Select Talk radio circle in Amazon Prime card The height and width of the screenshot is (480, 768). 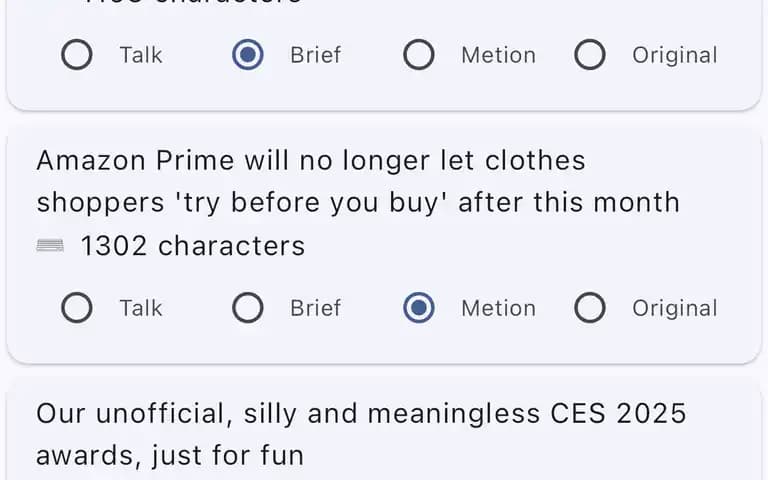point(77,308)
